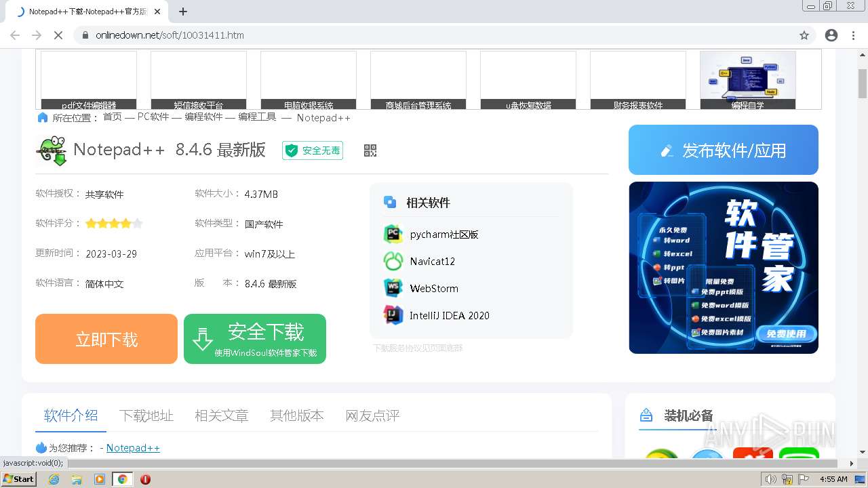The width and height of the screenshot is (868, 488).
Task: Click the red stop-sign taskbar icon
Action: 145,479
